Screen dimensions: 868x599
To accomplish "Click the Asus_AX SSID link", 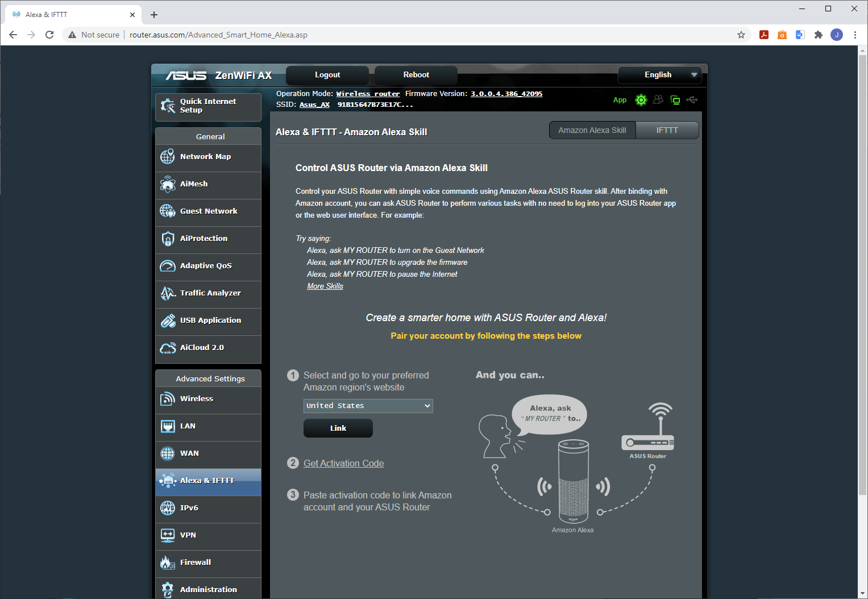I will pos(314,105).
